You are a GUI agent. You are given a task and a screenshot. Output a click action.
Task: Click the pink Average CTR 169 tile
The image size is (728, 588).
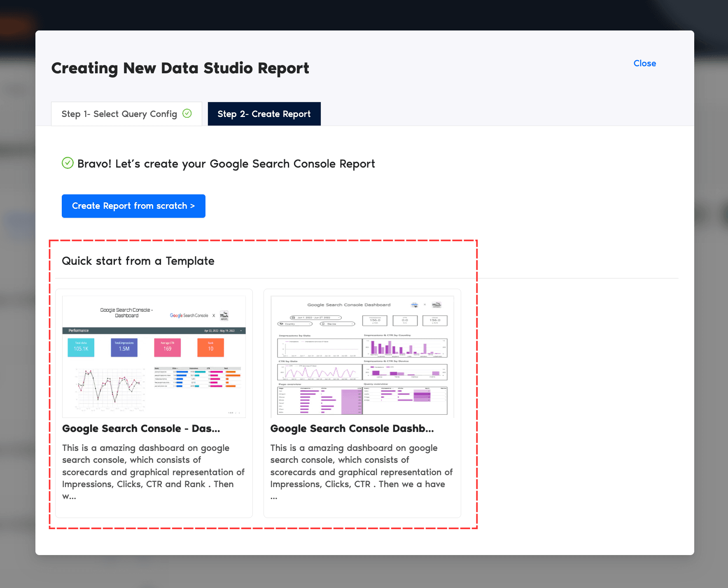pos(167,347)
